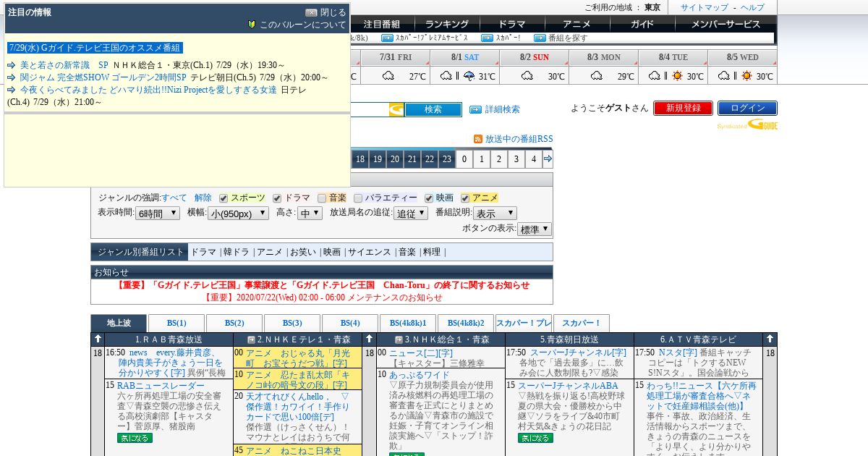Click 気になる under RABニュースレーダー
Image resolution: width=868 pixels, height=456 pixels.
(135, 438)
